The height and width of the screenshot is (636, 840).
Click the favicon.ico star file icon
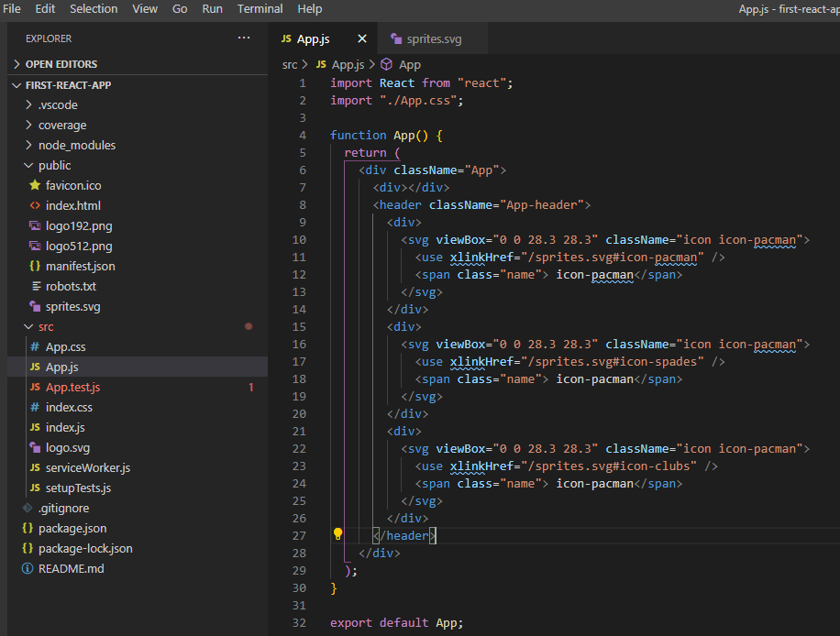[x=35, y=185]
